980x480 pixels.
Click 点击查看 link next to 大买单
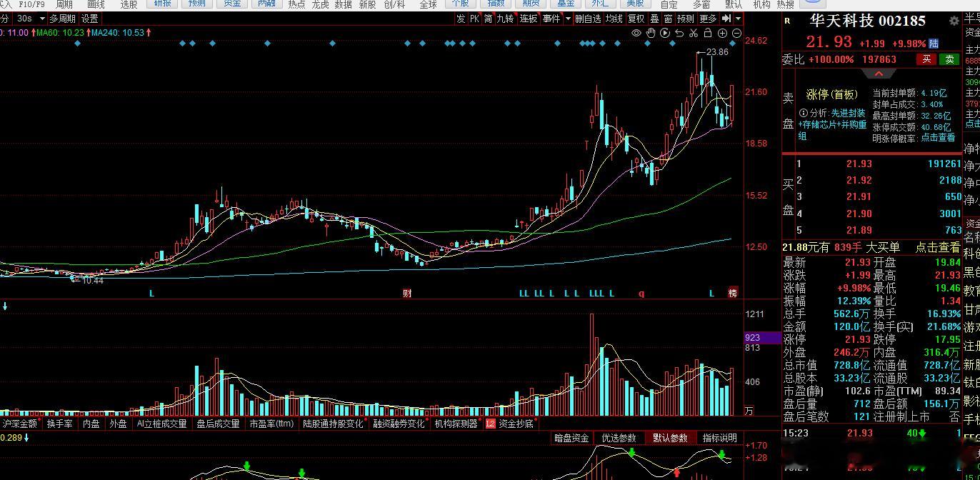[x=939, y=247]
